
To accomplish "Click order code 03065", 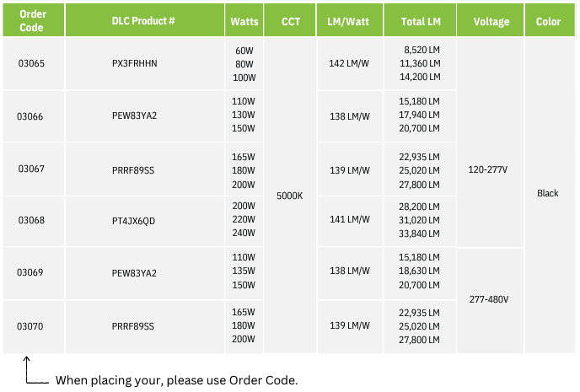I will click(31, 63).
